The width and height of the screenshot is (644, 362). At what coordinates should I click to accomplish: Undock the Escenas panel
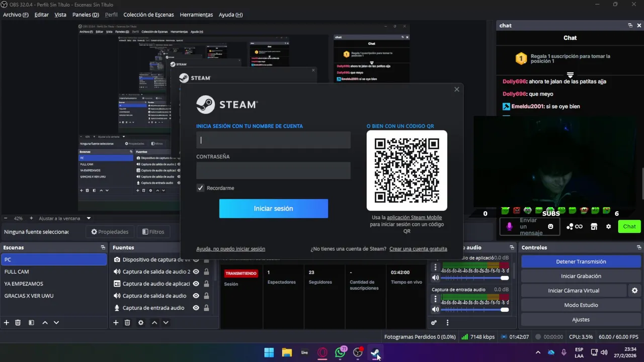click(103, 247)
